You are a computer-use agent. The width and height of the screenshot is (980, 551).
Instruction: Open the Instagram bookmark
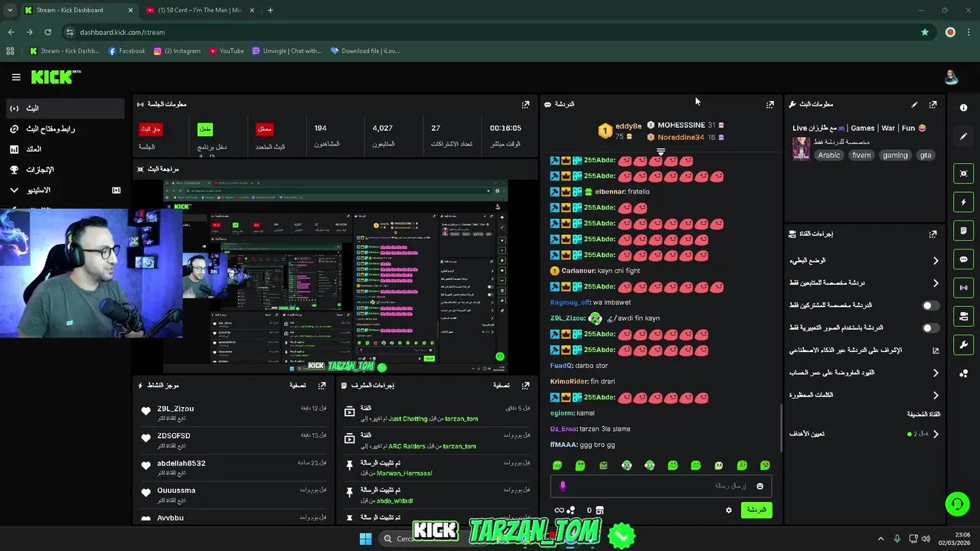[177, 51]
